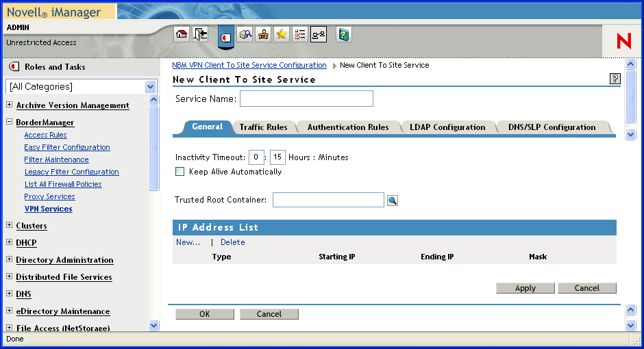Click the Mask column header
Image resolution: width=644 pixels, height=349 pixels.
538,257
